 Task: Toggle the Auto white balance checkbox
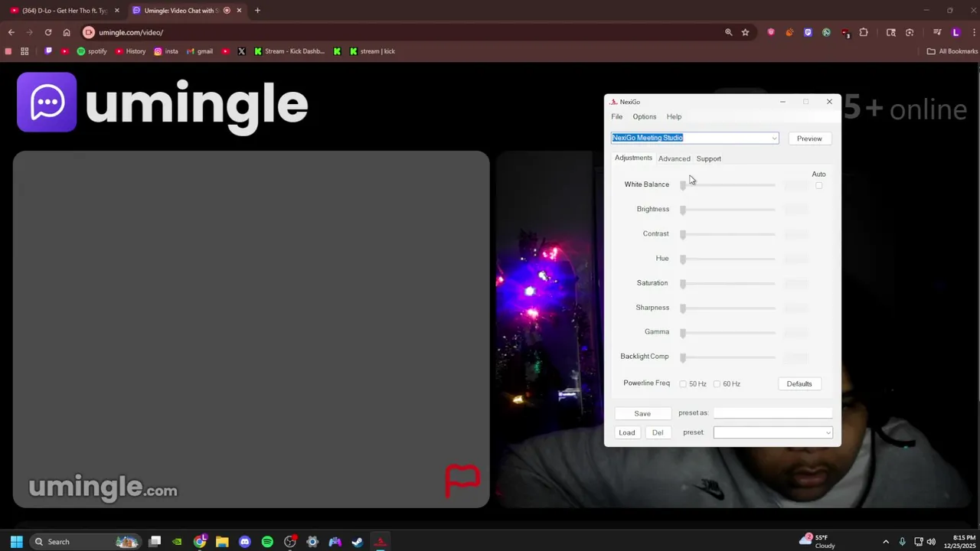(818, 185)
